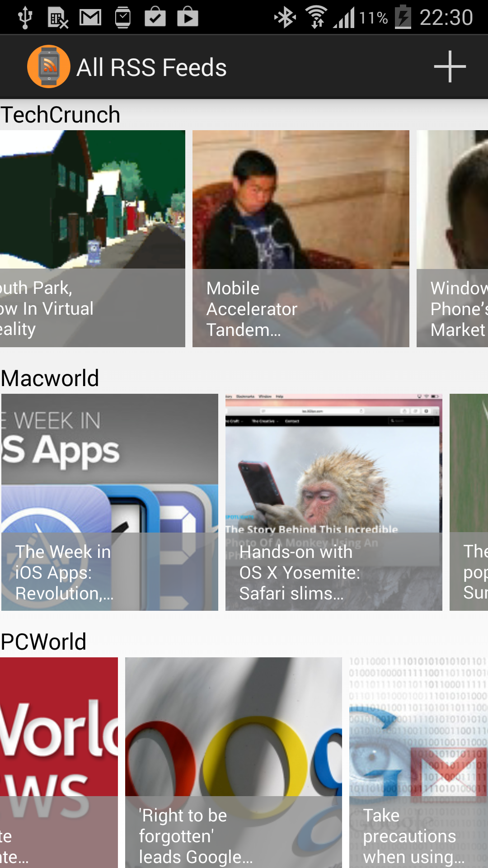Open the red PCWorld News article card

click(59, 762)
